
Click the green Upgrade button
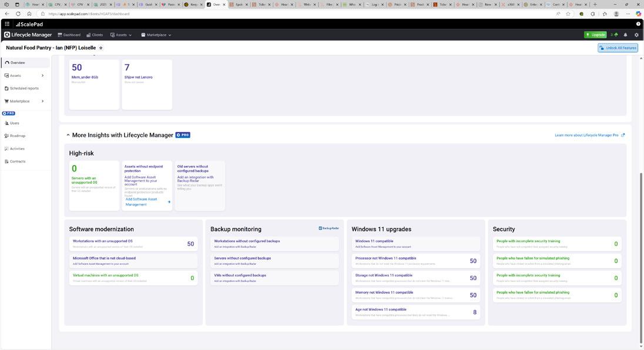point(595,35)
